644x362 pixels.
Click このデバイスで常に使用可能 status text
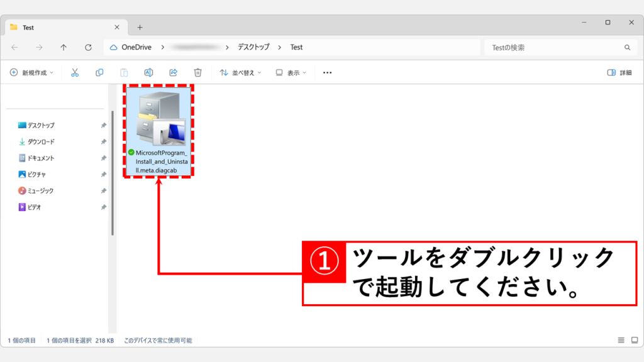pos(158,340)
